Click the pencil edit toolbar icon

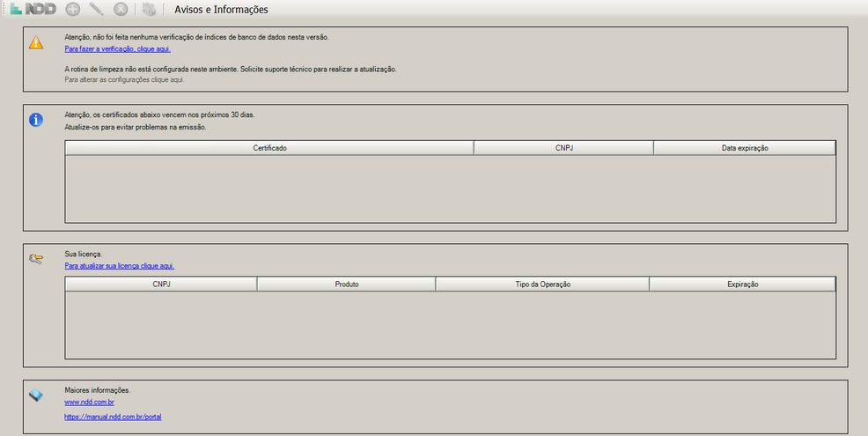coord(96,9)
